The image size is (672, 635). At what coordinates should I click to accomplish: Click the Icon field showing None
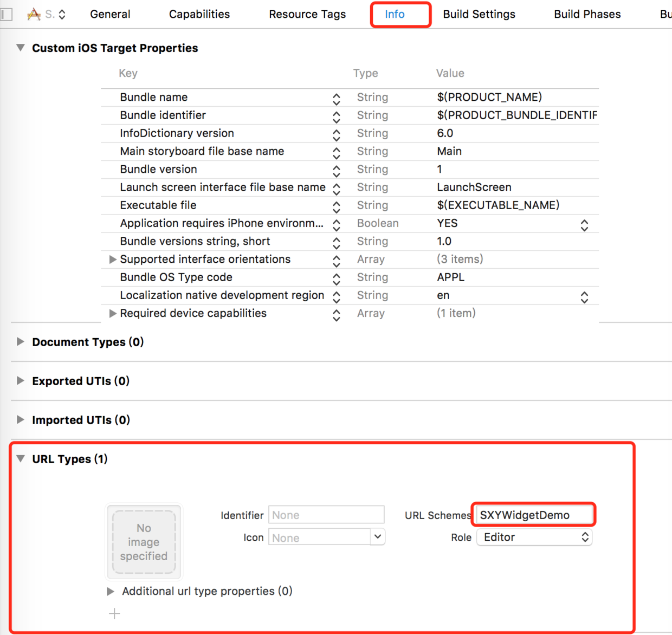point(320,537)
